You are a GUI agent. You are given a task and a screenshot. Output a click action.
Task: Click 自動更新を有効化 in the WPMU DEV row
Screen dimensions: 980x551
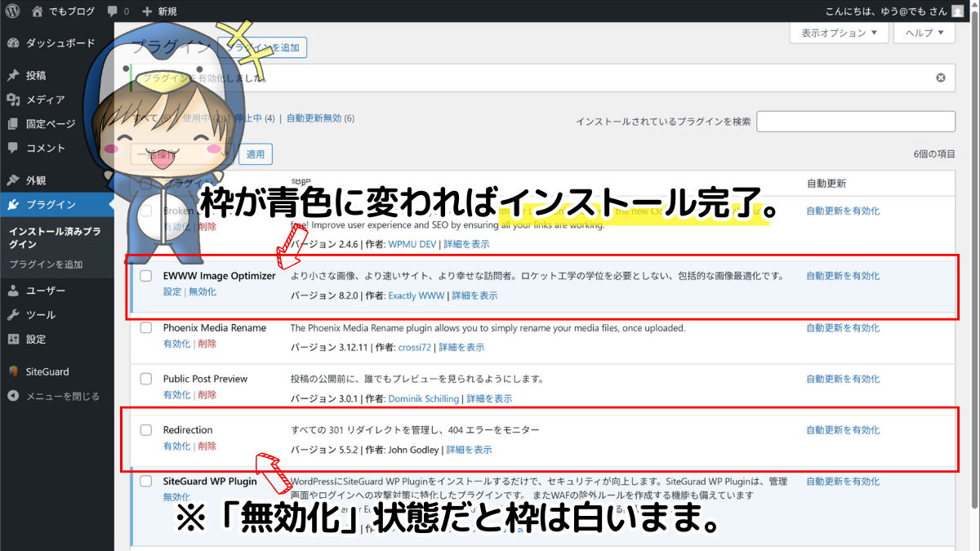(843, 211)
